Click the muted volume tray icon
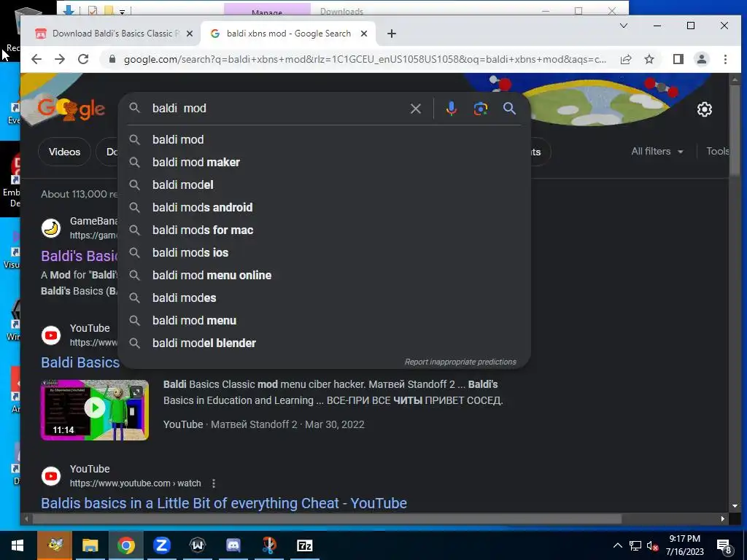 click(652, 545)
